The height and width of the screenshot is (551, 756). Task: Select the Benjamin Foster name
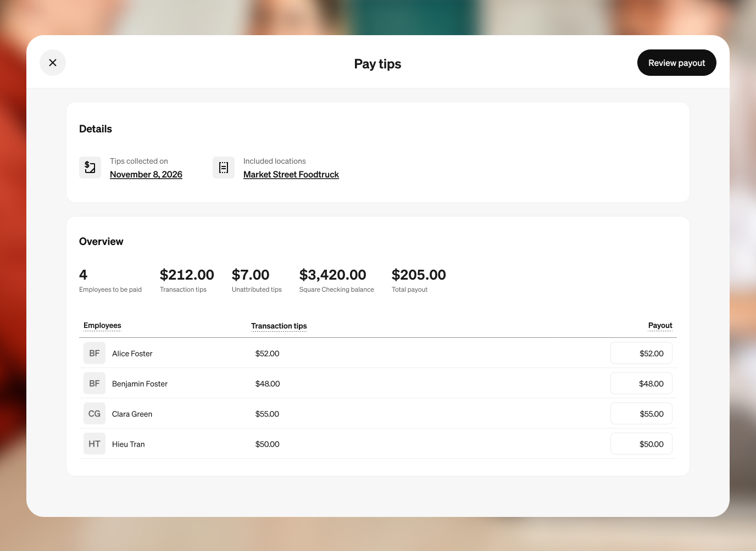click(x=140, y=384)
